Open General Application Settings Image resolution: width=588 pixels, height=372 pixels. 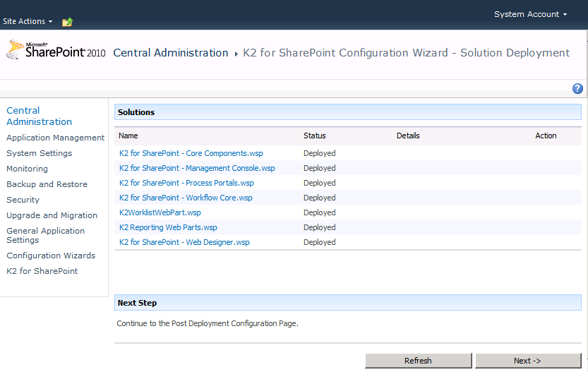[x=45, y=236]
